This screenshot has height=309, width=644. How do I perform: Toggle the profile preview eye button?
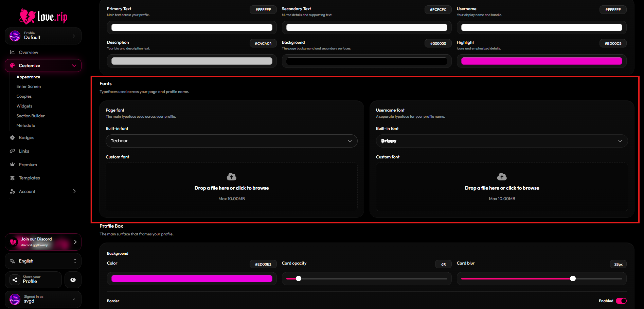[73, 280]
